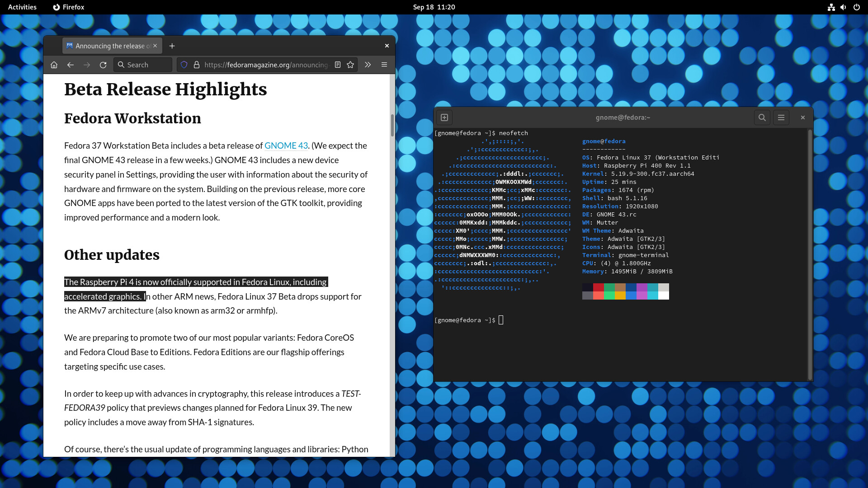This screenshot has width=868, height=488.
Task: Go back with Firefox back arrow
Action: pyautogui.click(x=70, y=65)
